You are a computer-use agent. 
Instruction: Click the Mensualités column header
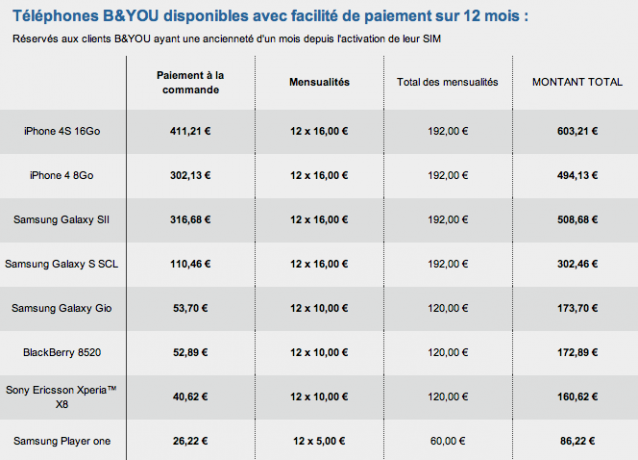click(x=319, y=82)
